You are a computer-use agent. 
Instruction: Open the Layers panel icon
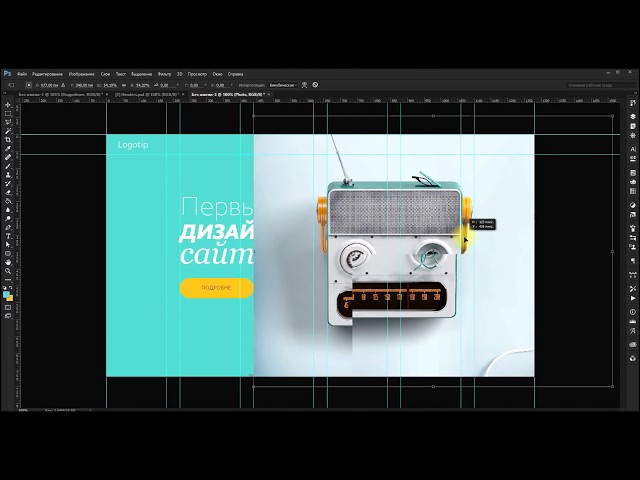pyautogui.click(x=633, y=116)
